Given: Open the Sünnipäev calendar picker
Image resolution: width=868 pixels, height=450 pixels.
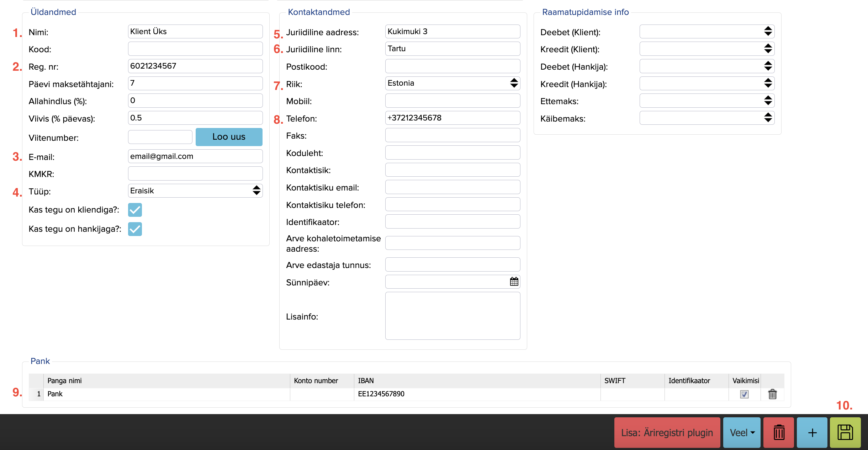Looking at the screenshot, I should tap(514, 282).
